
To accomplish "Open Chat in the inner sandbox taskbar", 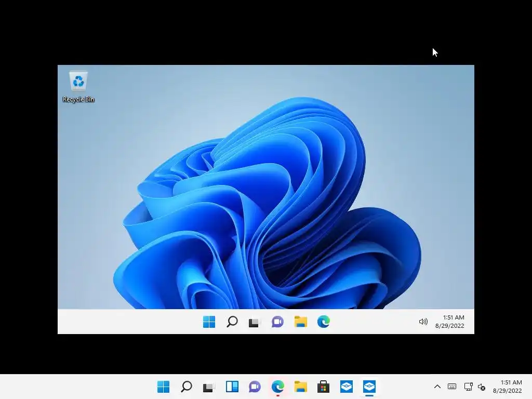I will pyautogui.click(x=277, y=322).
